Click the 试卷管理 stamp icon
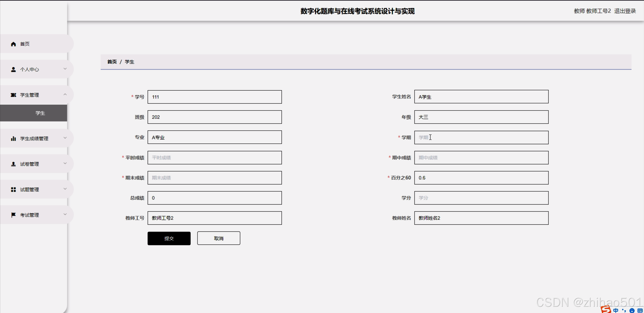Image resolution: width=644 pixels, height=313 pixels. click(13, 164)
